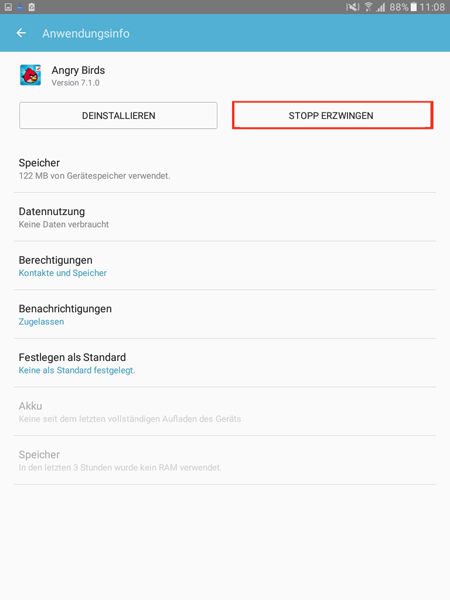Open the Festlegen als Standard entry

225,363
